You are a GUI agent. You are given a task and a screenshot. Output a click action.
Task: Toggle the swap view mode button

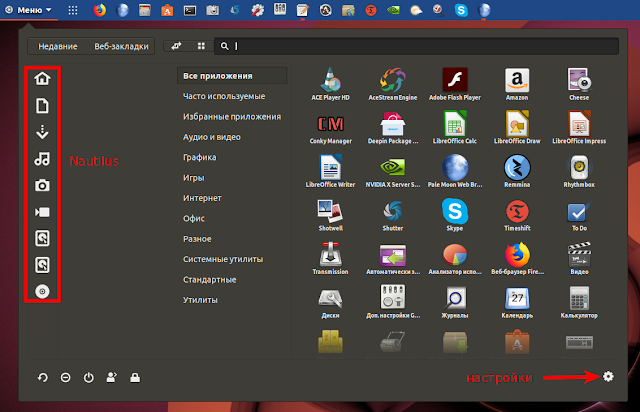[x=176, y=46]
